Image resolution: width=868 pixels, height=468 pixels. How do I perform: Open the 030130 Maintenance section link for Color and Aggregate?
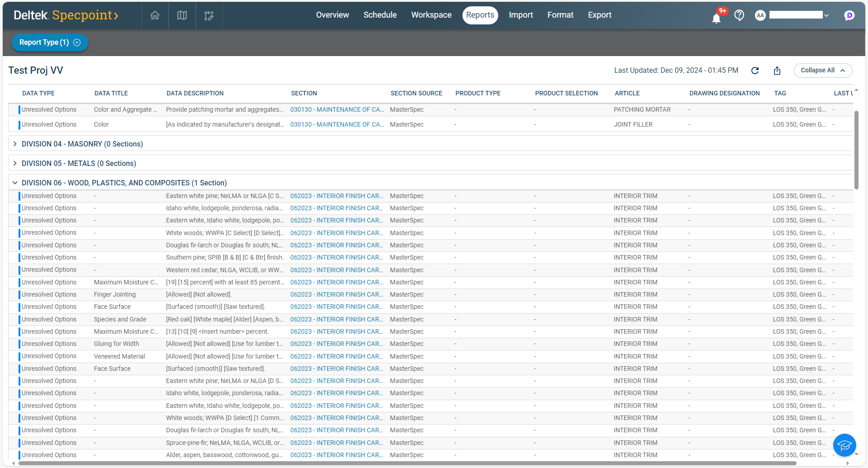tap(337, 109)
